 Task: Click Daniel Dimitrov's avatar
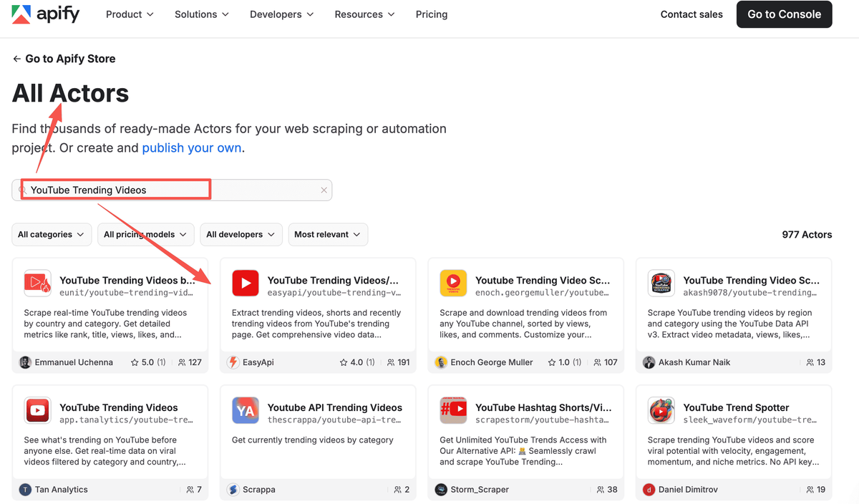click(x=649, y=490)
